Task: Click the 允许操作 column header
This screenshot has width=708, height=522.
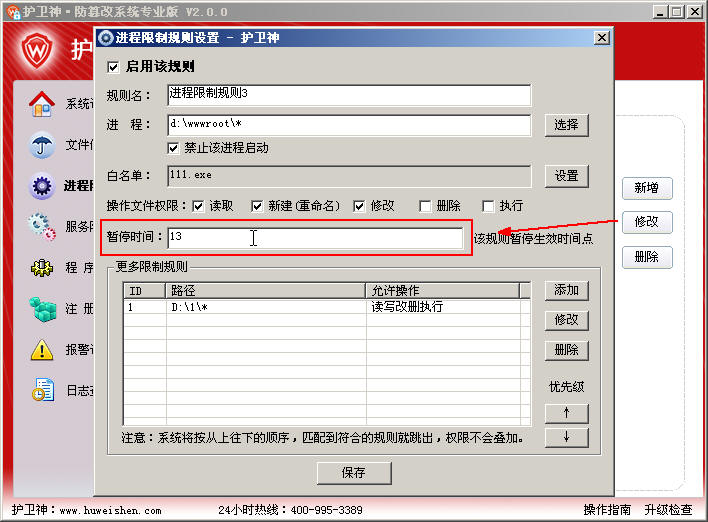Action: 442,291
